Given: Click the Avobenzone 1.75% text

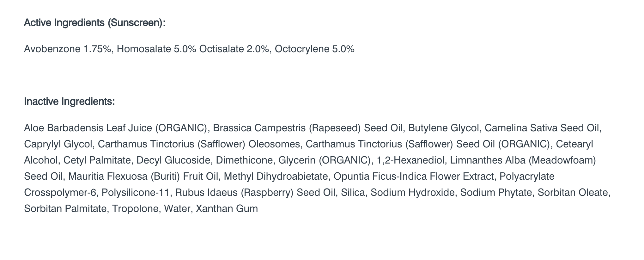Looking at the screenshot, I should pos(68,49).
